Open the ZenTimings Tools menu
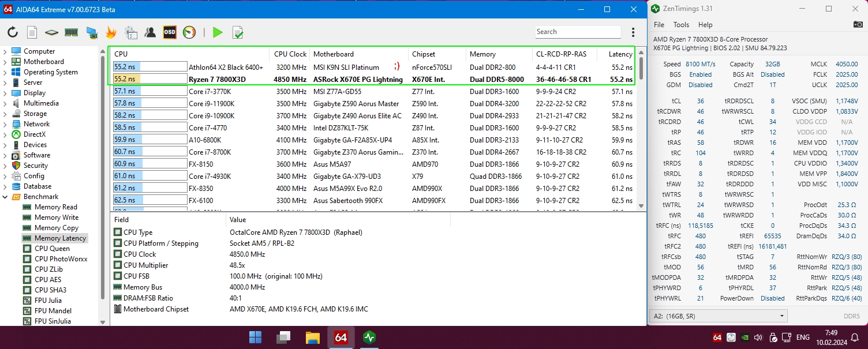Viewport: 868px width, 349px height. click(681, 25)
